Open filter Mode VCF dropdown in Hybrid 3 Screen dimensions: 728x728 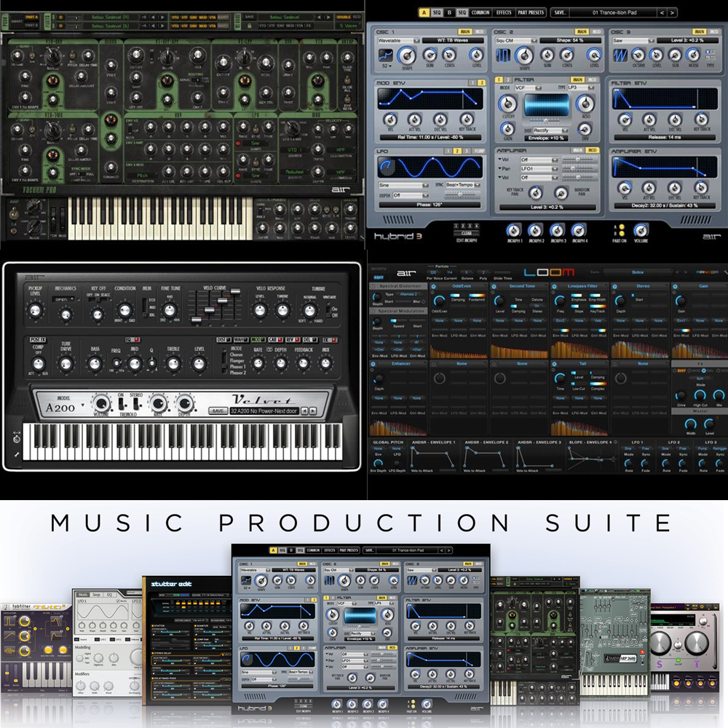click(529, 87)
